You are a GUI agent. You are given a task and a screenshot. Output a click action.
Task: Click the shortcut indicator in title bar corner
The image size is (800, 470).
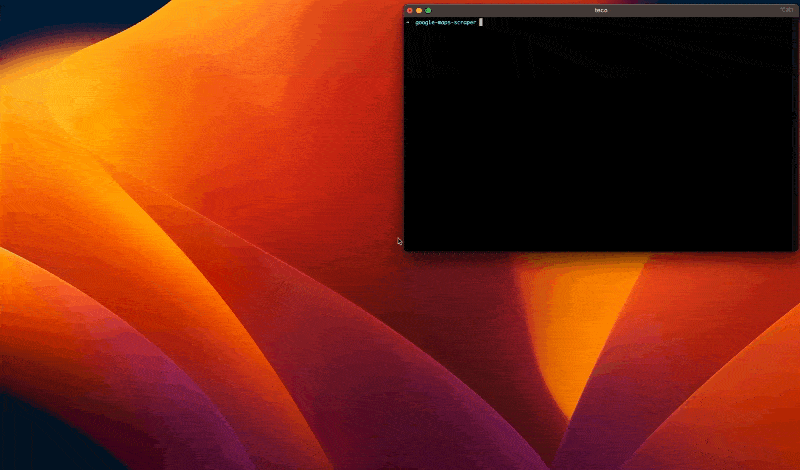click(x=785, y=10)
